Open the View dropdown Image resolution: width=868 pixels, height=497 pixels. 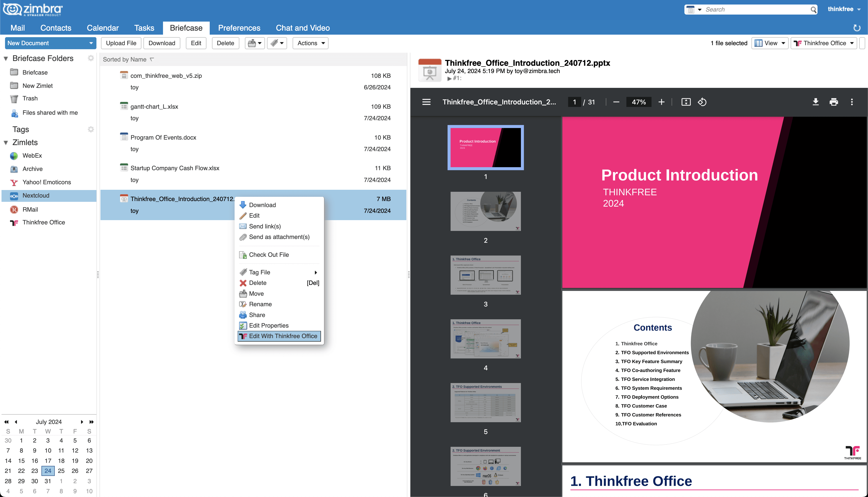770,43
